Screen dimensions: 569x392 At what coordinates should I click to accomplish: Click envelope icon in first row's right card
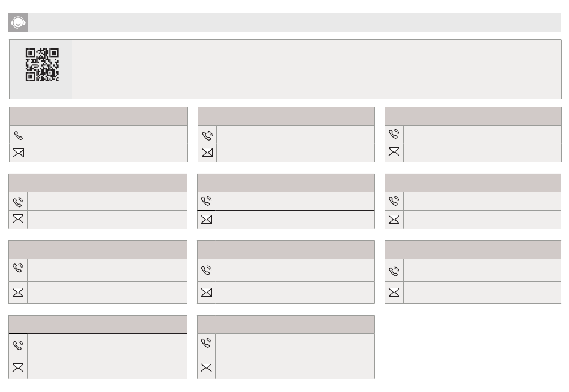click(394, 153)
